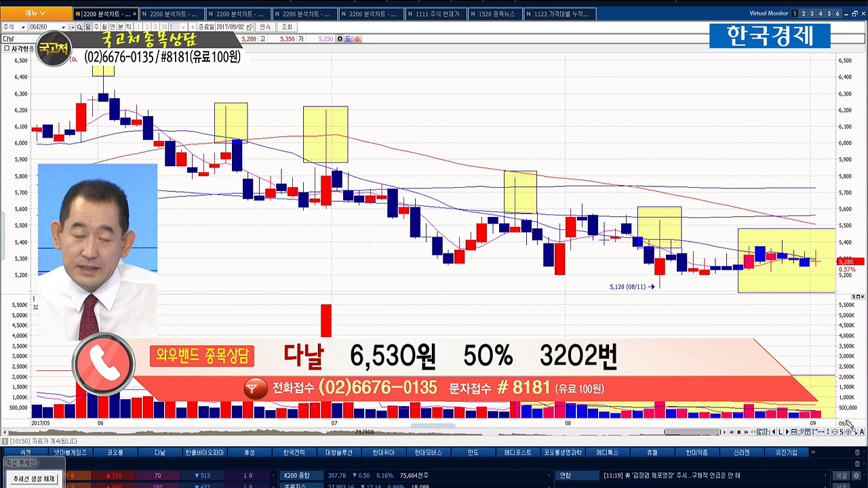The width and height of the screenshot is (868, 488).
Task: Click the gear settings icon beside 5,250
Action: (340, 39)
